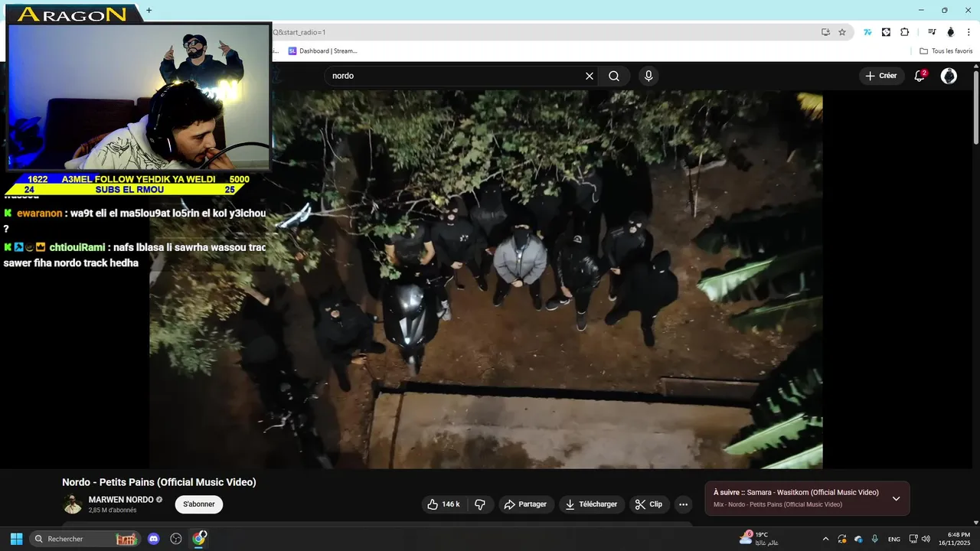Expand the À suivre mix panel
Viewport: 980px width, 551px height.
tap(896, 499)
